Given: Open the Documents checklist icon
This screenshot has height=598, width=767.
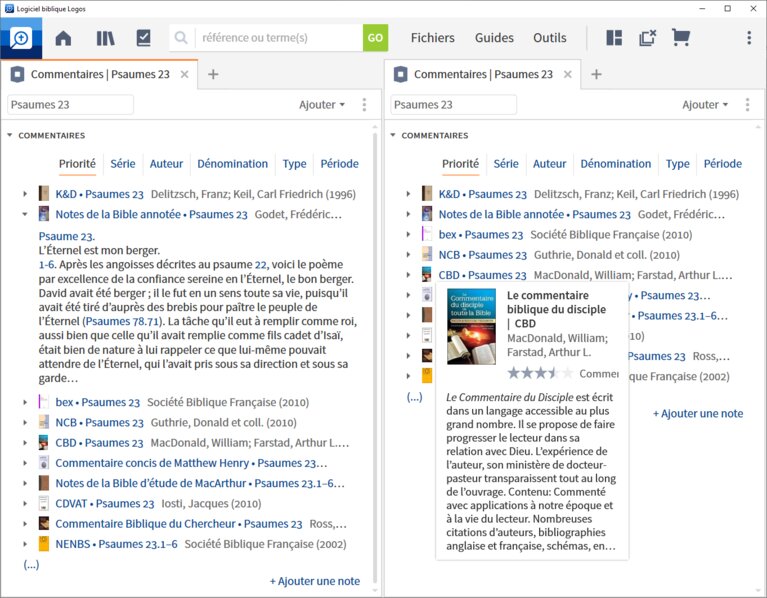Looking at the screenshot, I should pos(143,38).
